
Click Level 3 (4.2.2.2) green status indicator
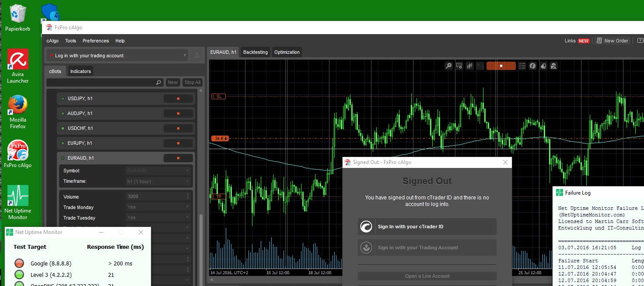click(x=19, y=275)
